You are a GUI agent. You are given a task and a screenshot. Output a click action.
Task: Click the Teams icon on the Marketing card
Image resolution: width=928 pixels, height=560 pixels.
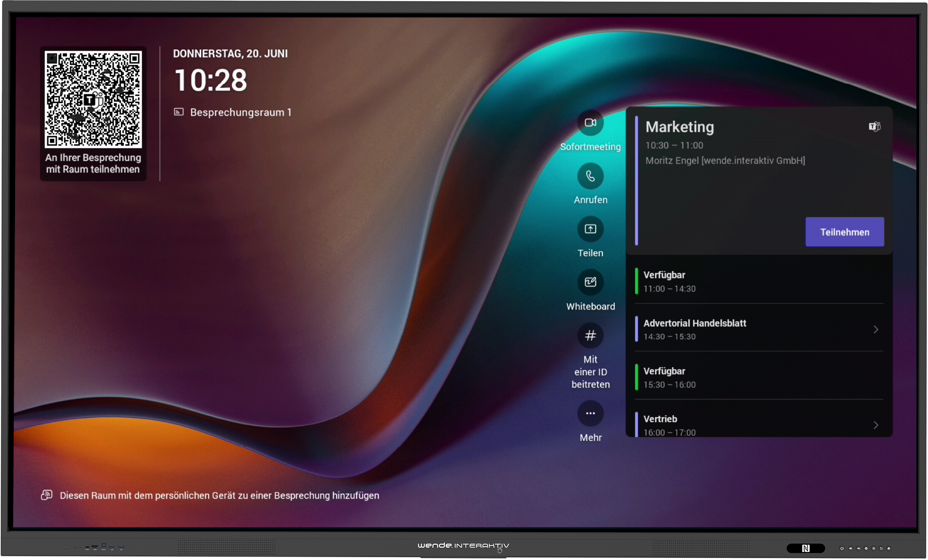click(x=874, y=126)
